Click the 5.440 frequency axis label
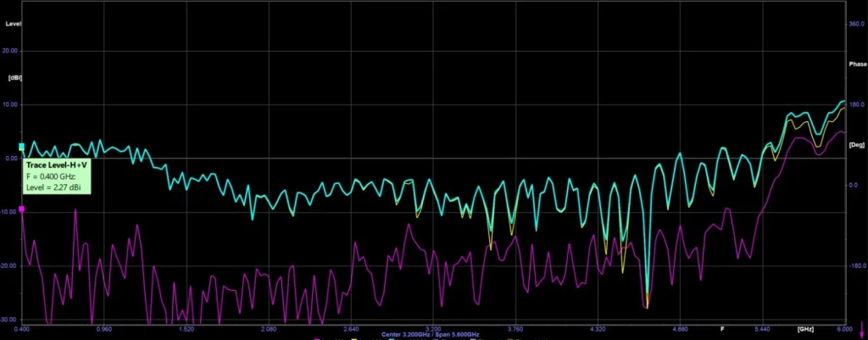 coord(762,329)
